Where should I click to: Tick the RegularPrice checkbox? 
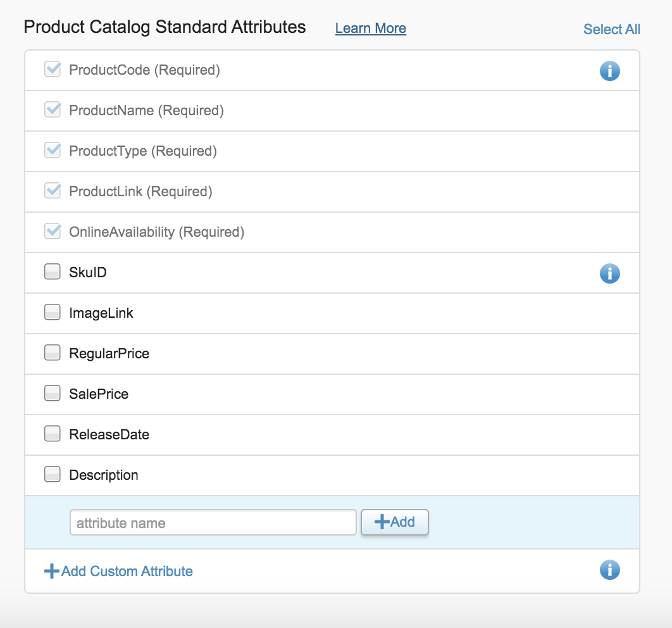point(53,353)
